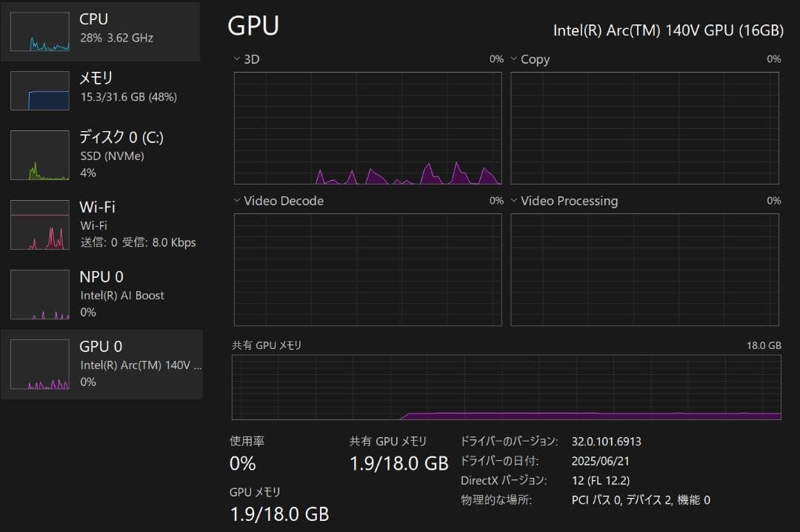Select the CPU usage graph thumbnail
Image resolution: width=800 pixels, height=532 pixels.
point(40,32)
